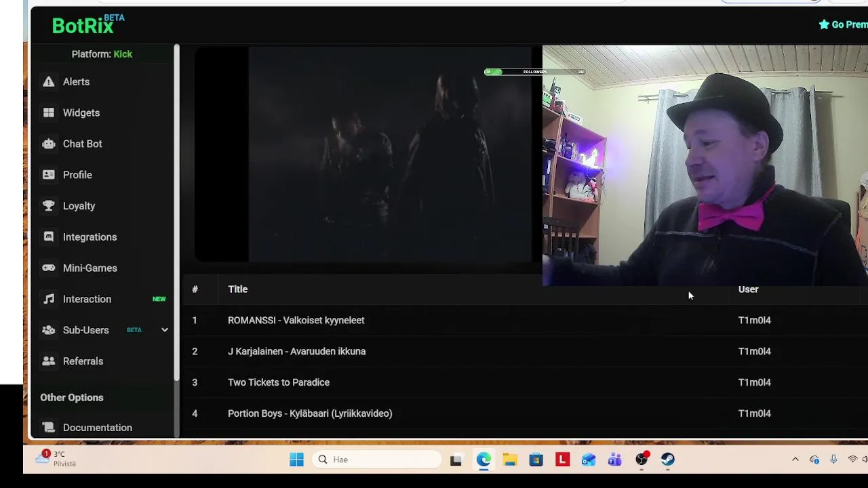
Task: Click the Title column header
Action: 237,289
